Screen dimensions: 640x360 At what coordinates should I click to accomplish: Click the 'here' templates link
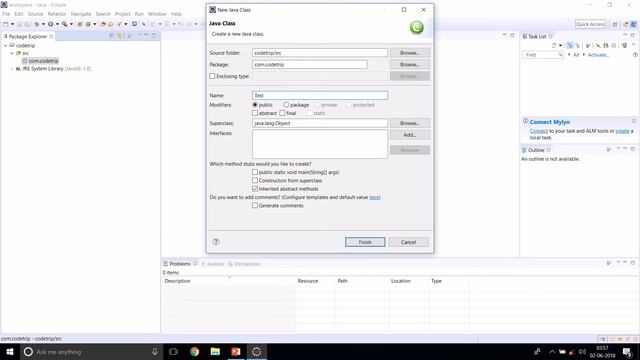374,197
